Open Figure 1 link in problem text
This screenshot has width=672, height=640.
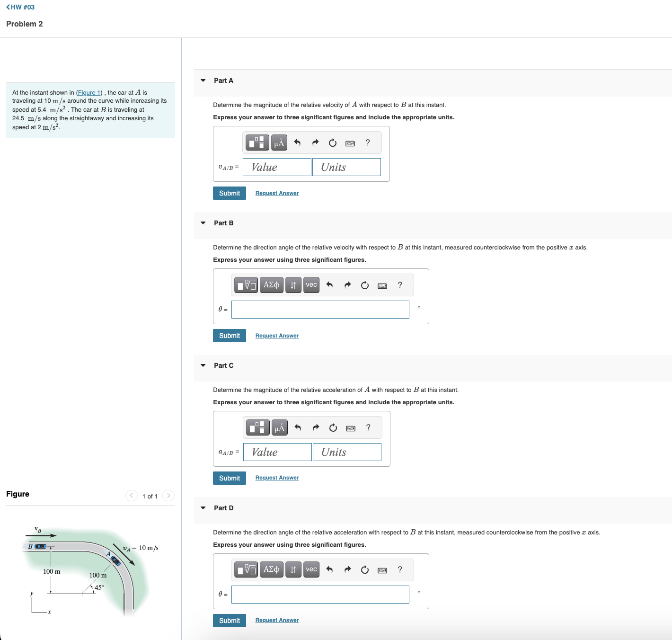point(89,93)
